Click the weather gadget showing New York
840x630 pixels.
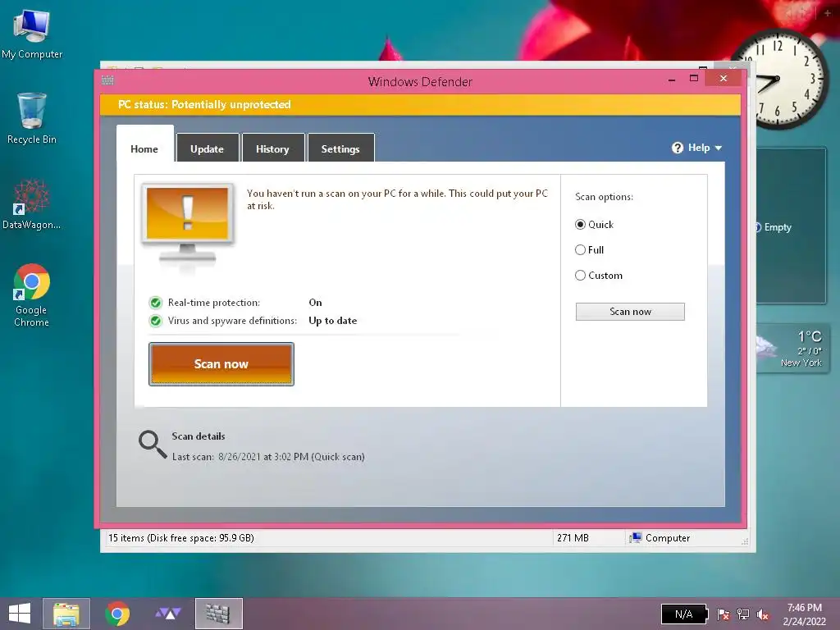click(x=792, y=349)
